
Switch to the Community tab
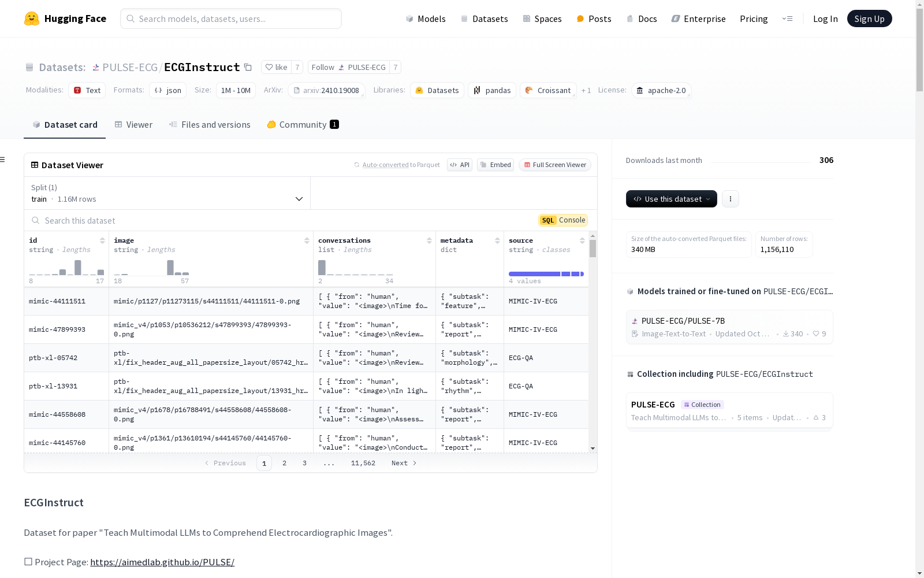pyautogui.click(x=303, y=125)
